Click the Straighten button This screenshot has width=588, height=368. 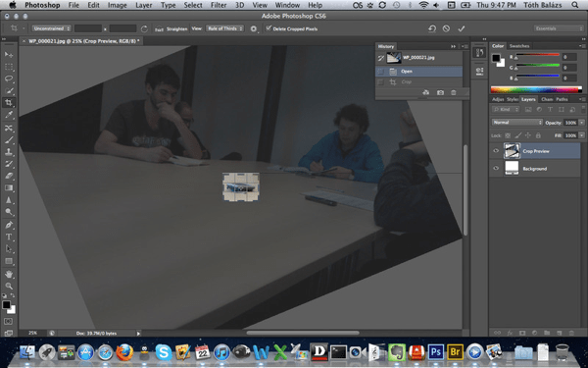coord(171,28)
